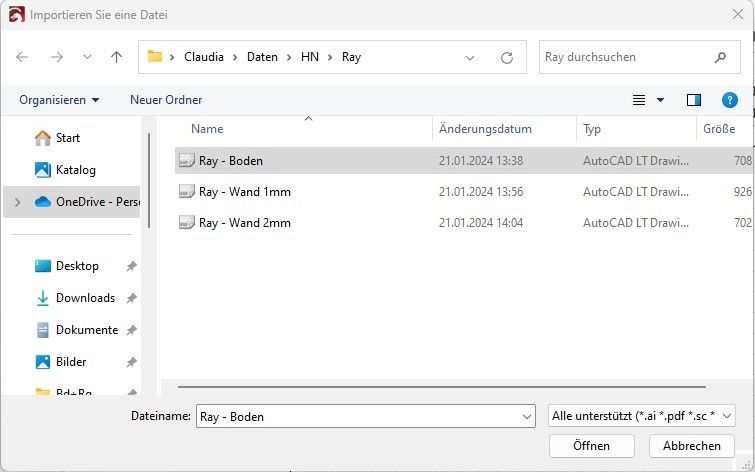Click the help question mark icon

point(729,100)
